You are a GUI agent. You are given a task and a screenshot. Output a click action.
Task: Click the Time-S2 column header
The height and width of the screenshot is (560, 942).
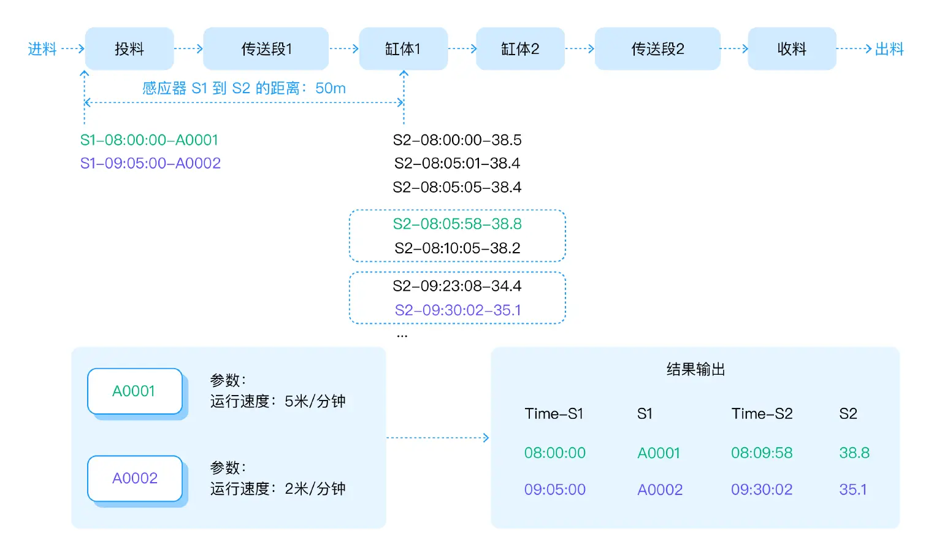pos(762,414)
